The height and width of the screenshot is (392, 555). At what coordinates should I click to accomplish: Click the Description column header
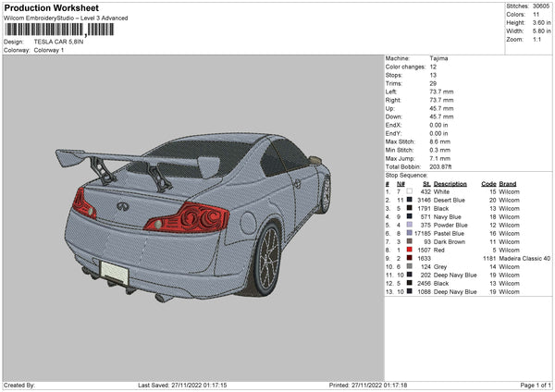point(451,183)
